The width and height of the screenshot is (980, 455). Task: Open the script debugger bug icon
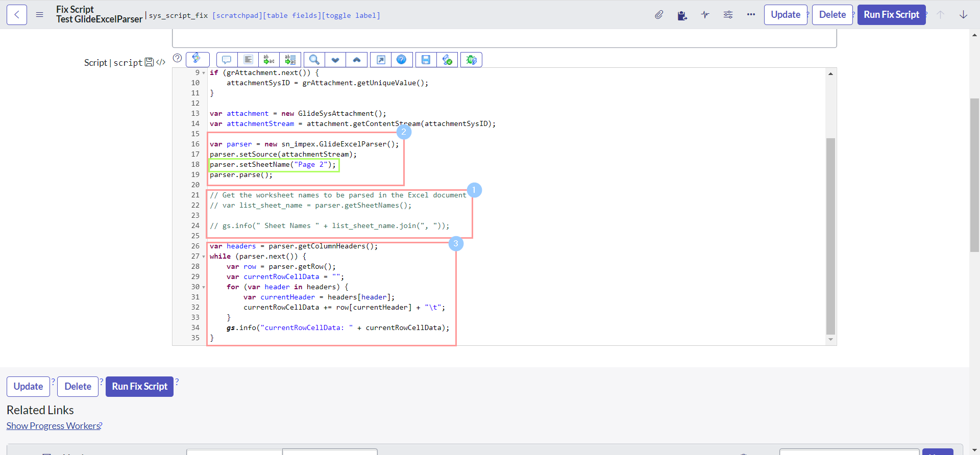pos(471,60)
